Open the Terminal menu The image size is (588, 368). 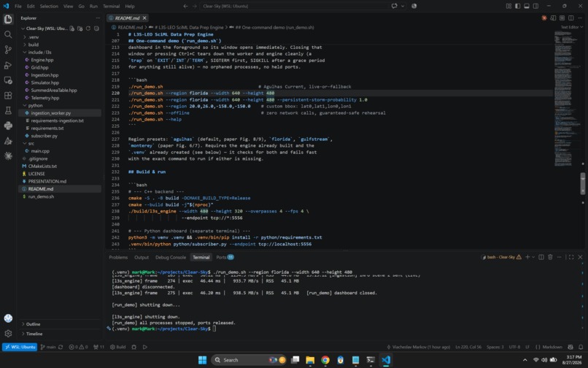click(x=111, y=6)
